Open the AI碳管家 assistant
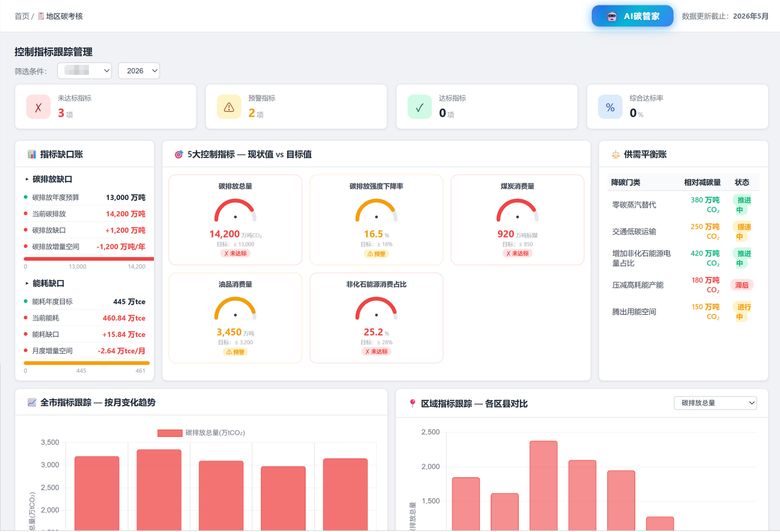Screen dimensions: 780x532 pos(632,16)
